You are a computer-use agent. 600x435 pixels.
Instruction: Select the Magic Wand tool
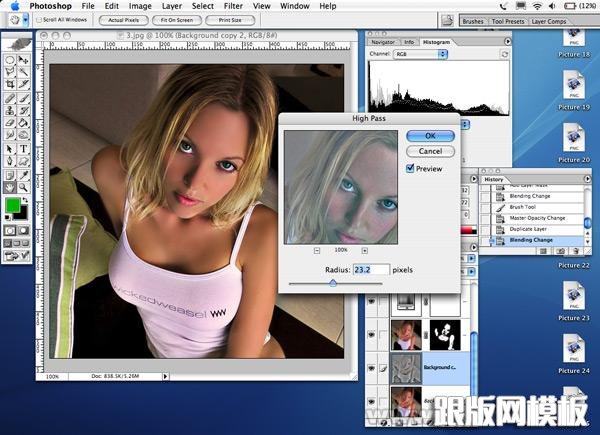pyautogui.click(x=23, y=72)
